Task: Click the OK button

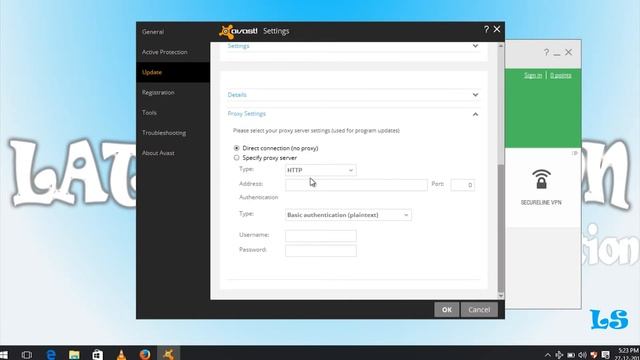Action: 447,310
